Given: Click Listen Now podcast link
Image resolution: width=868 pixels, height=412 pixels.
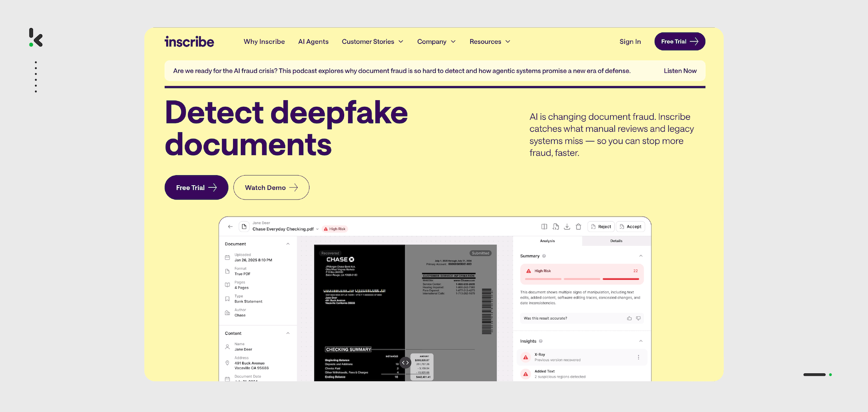Looking at the screenshot, I should coord(680,71).
